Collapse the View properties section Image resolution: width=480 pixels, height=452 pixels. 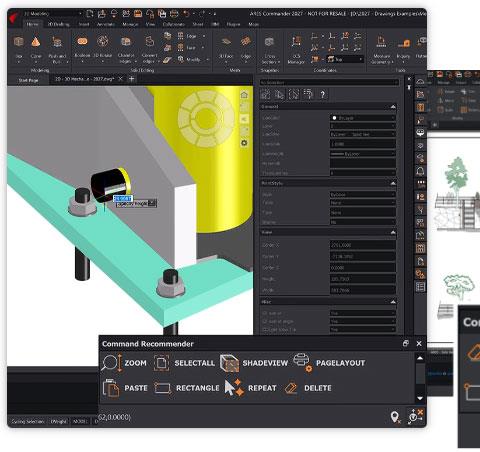pyautogui.click(x=393, y=232)
